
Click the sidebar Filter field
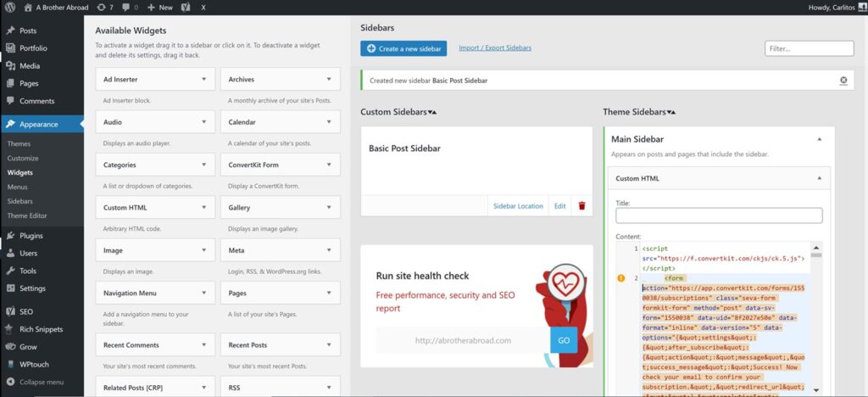pyautogui.click(x=810, y=48)
